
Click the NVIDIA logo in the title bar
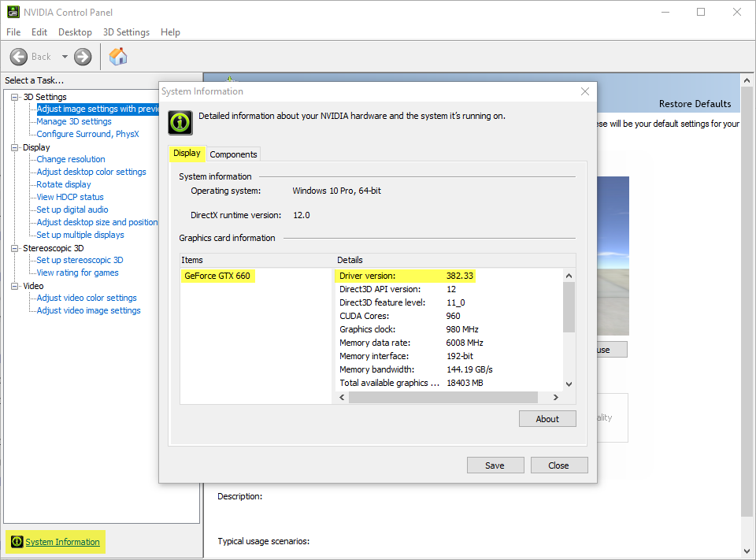point(13,12)
